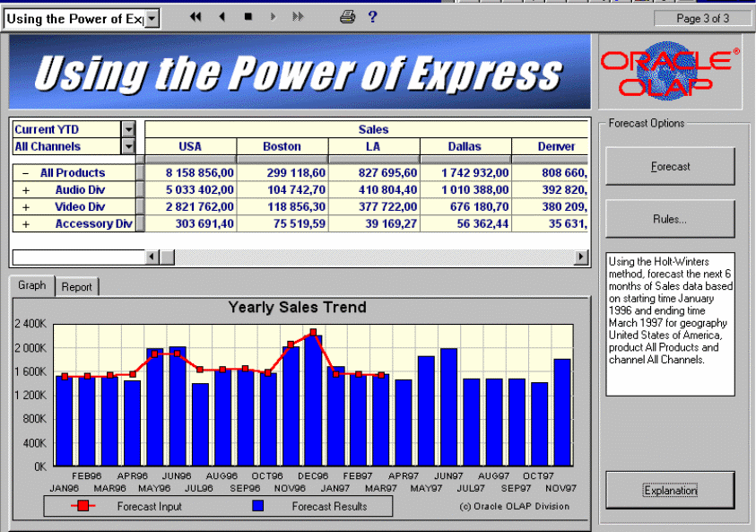Go to next page arrow
Screen dimensions: 756x532
273,17
